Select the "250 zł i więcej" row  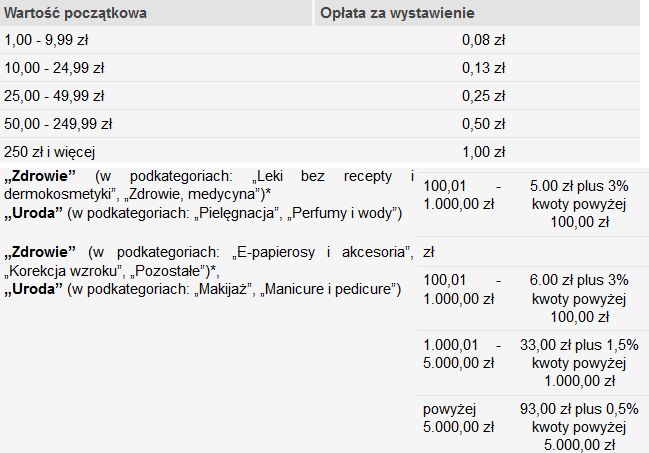50,152
